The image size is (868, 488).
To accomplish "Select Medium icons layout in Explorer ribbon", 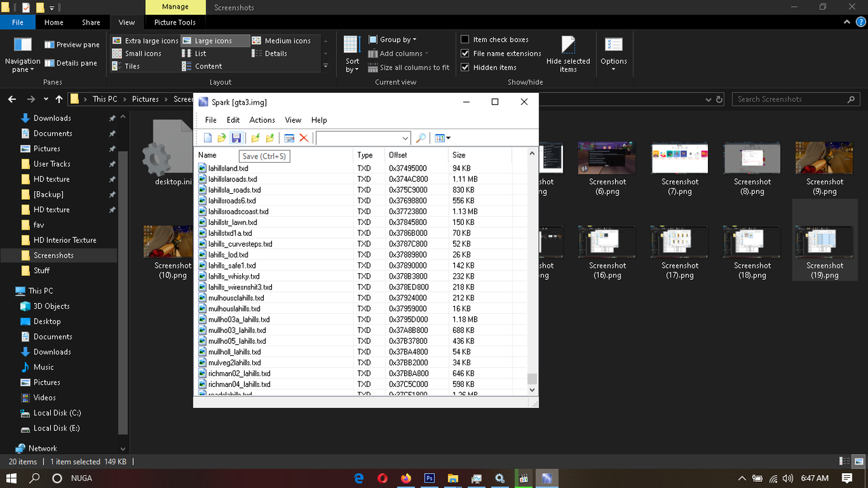I will point(281,41).
